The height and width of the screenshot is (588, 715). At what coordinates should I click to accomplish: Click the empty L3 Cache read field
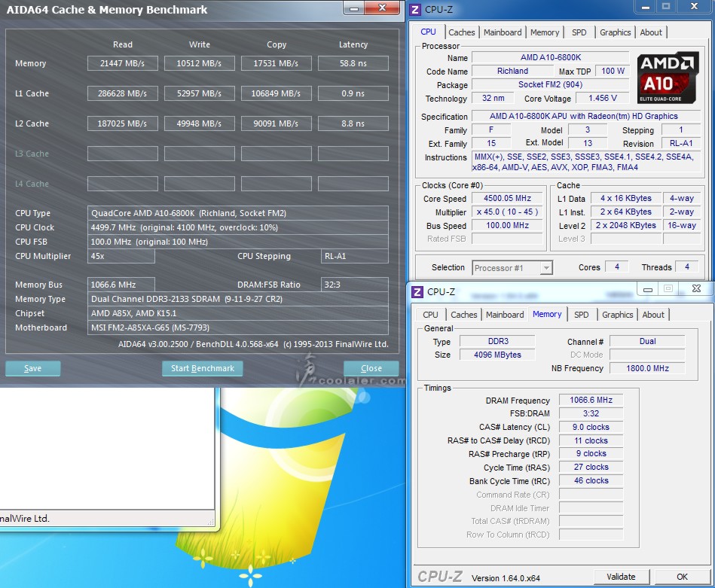[123, 154]
